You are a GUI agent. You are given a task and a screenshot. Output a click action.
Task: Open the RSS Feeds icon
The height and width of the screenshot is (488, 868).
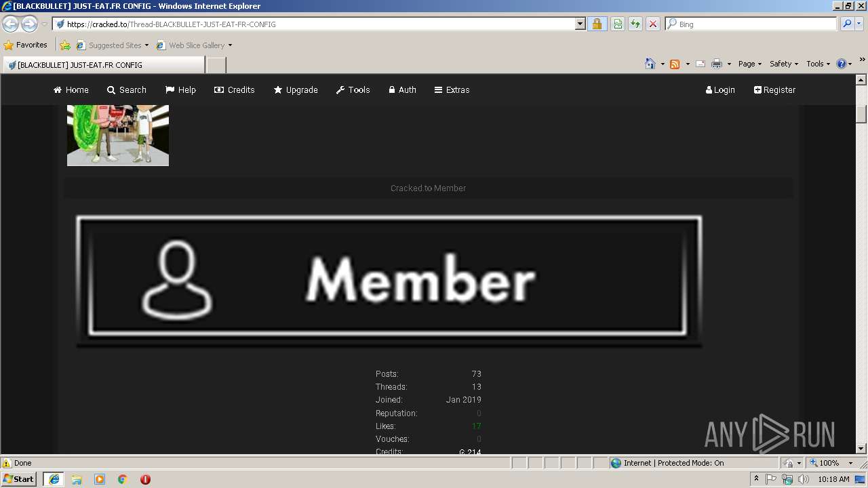pos(675,64)
